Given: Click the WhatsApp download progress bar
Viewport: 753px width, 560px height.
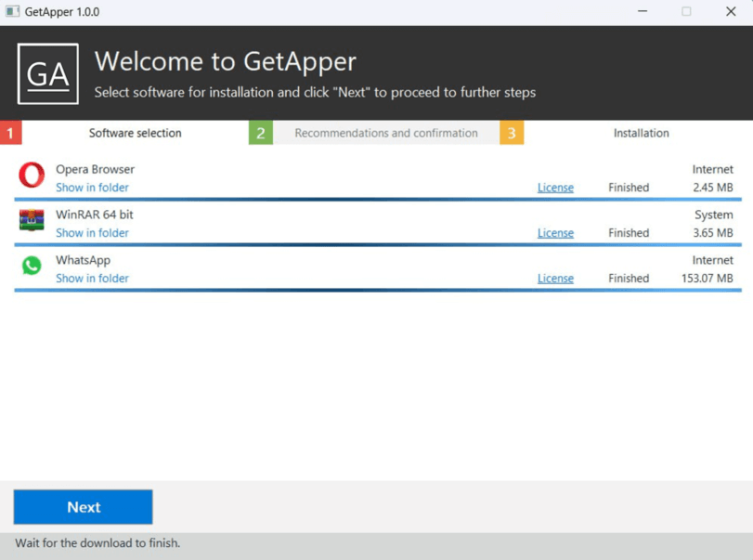Looking at the screenshot, I should tap(378, 290).
